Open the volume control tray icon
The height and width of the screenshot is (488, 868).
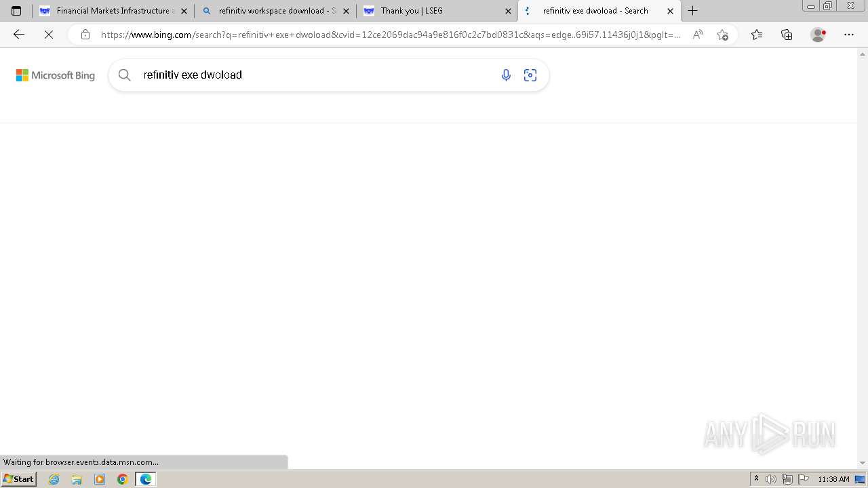771,479
